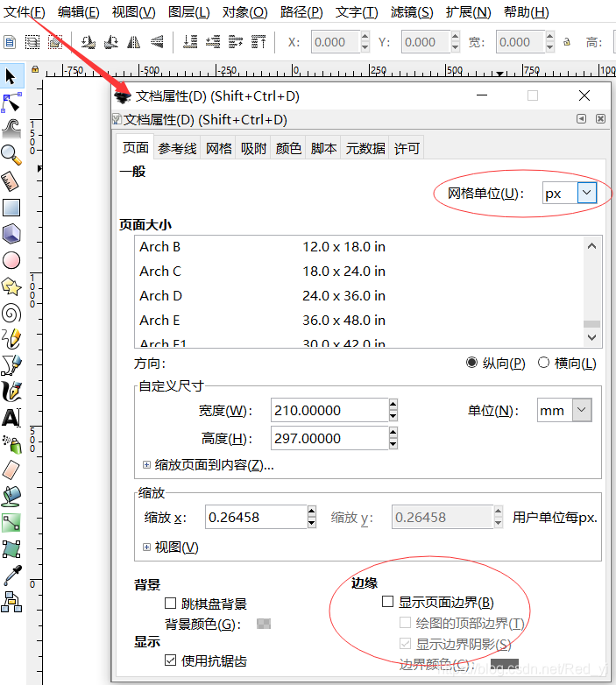The width and height of the screenshot is (616, 685).
Task: Lower selection to bottom
Action: point(190,42)
